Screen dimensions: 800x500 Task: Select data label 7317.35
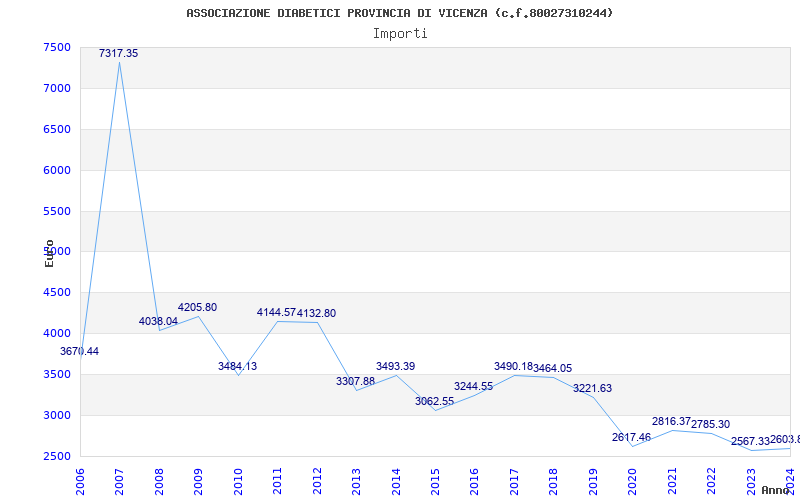point(118,53)
